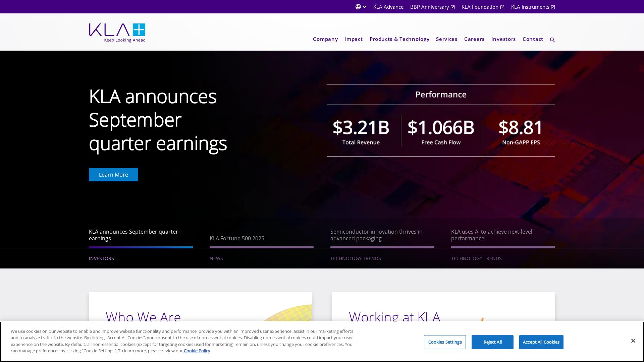This screenshot has width=644, height=362.
Task: Open Products & Technology menu
Action: tap(399, 39)
